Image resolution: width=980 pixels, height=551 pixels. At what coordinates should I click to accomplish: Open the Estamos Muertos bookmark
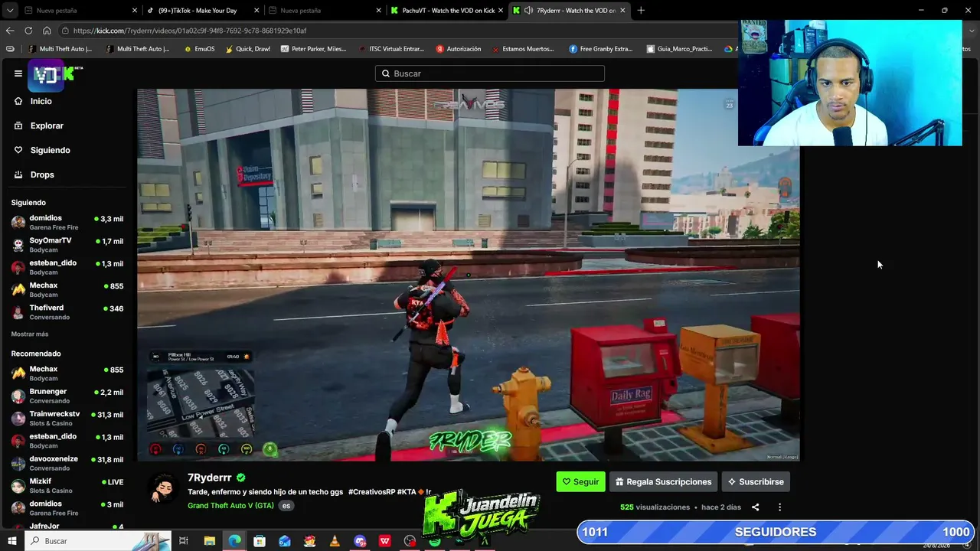click(522, 49)
